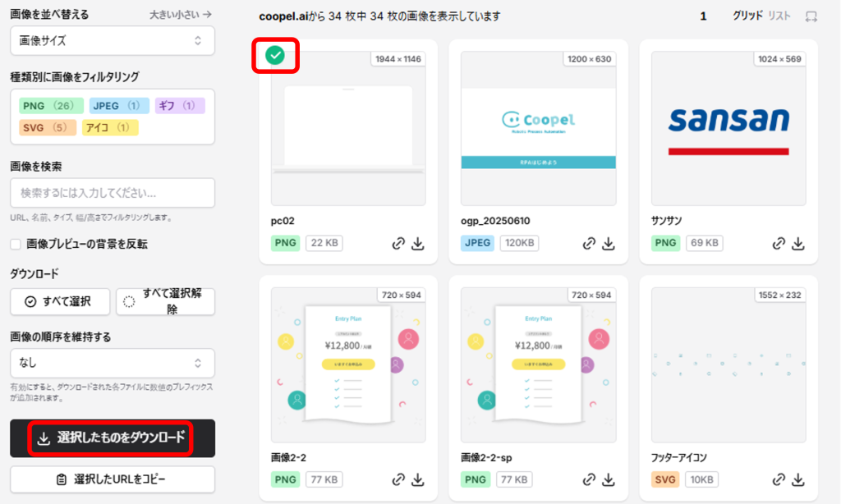Image resolution: width=841 pixels, height=504 pixels.
Task: Expand the 画像の順序を維持する なし dropdown
Action: tap(112, 363)
